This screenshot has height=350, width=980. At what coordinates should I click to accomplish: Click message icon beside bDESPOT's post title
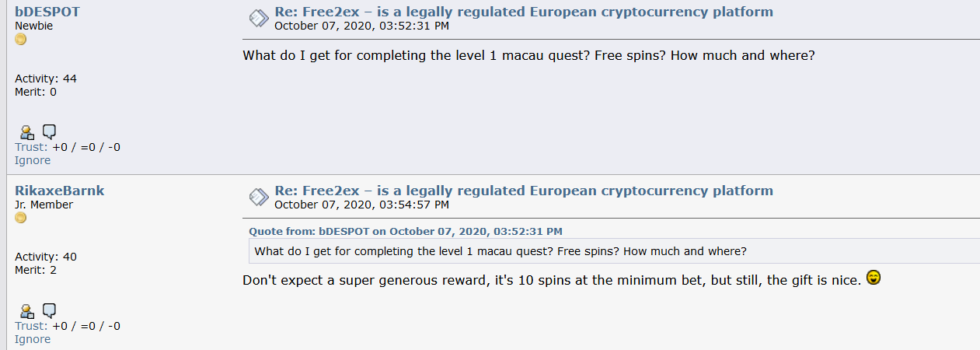(x=259, y=19)
